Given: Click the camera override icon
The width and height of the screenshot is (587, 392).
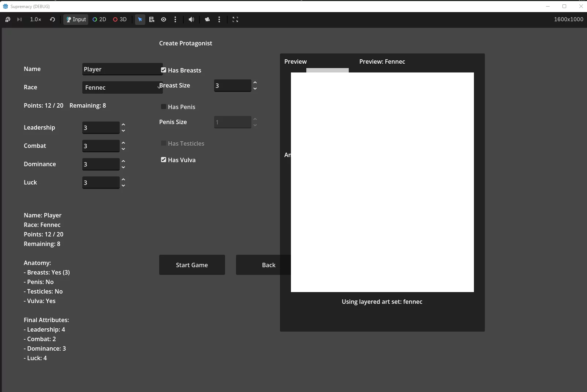Looking at the screenshot, I should [207, 19].
